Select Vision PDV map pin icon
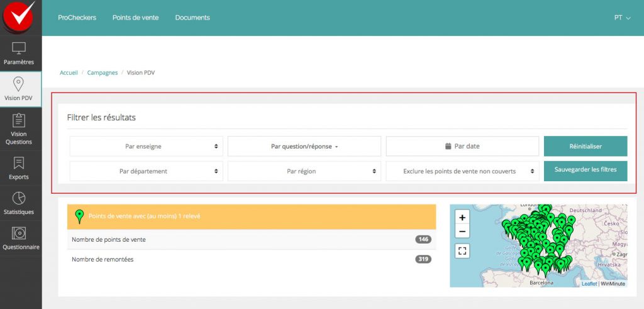The width and height of the screenshot is (644, 309). (19, 84)
